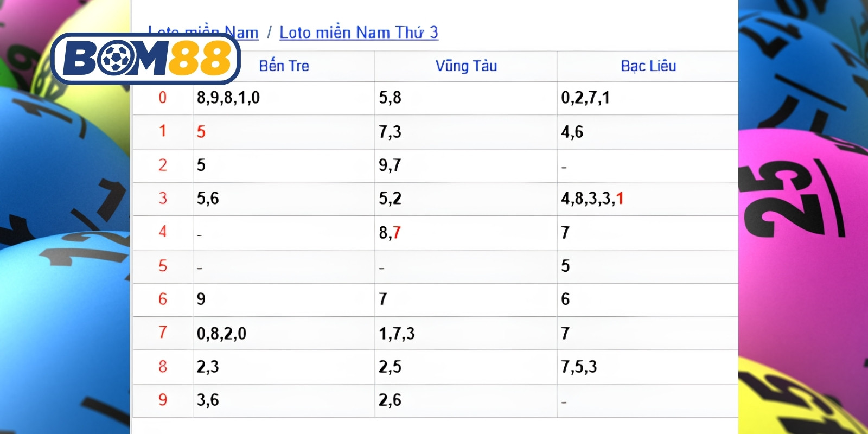
Task: Click the row header number 0
Action: point(162,98)
